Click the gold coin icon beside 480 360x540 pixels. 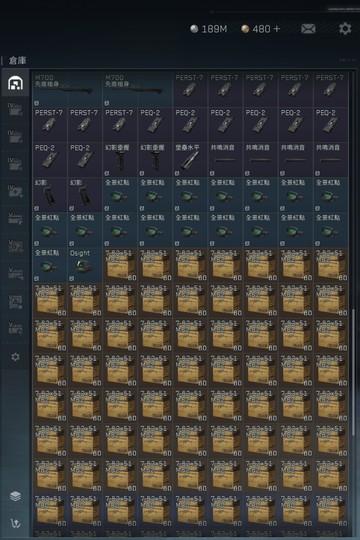click(x=245, y=29)
